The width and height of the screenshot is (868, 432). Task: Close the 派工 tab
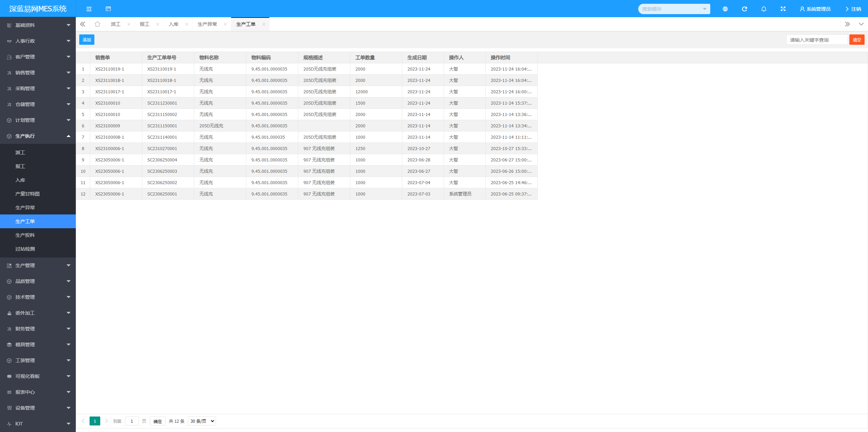pyautogui.click(x=129, y=24)
